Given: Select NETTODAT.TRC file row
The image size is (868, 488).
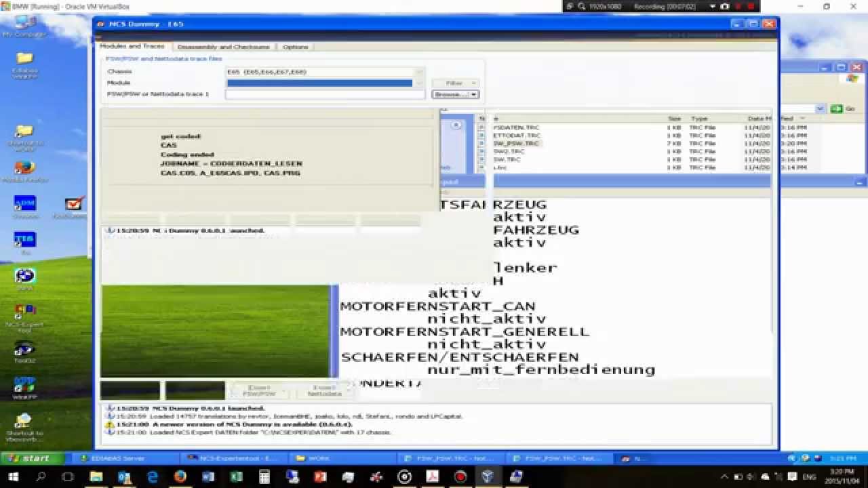Looking at the screenshot, I should point(516,136).
